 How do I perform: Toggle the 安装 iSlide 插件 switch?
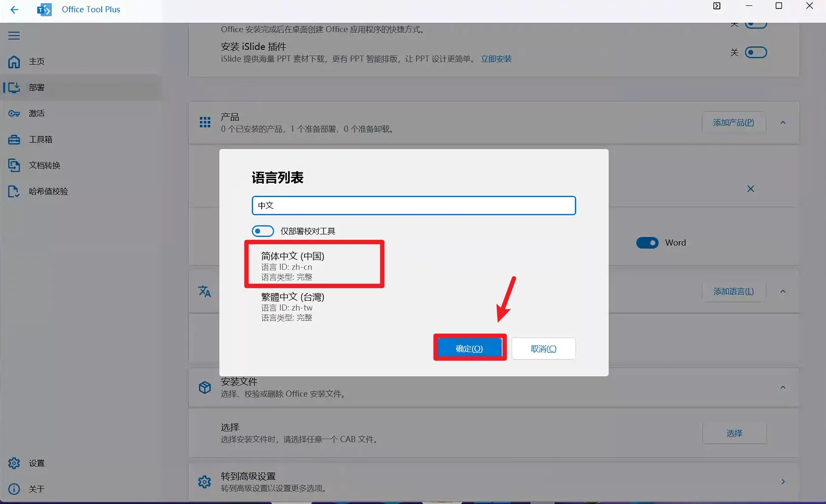[x=756, y=52]
